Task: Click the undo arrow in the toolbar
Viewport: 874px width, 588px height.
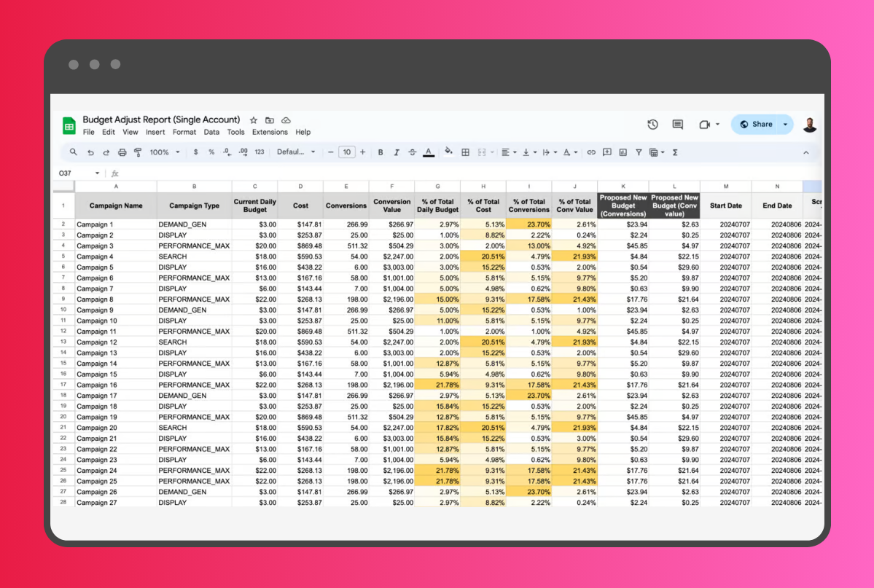Action: [x=90, y=152]
